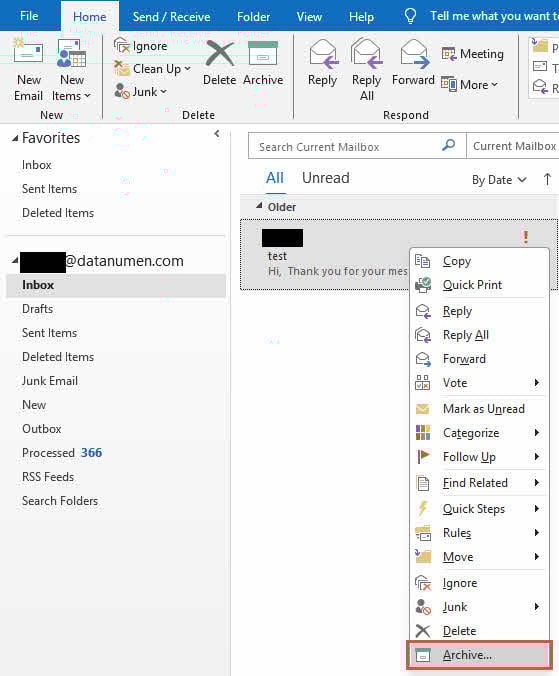
Task: Open the File tab
Action: click(x=29, y=16)
